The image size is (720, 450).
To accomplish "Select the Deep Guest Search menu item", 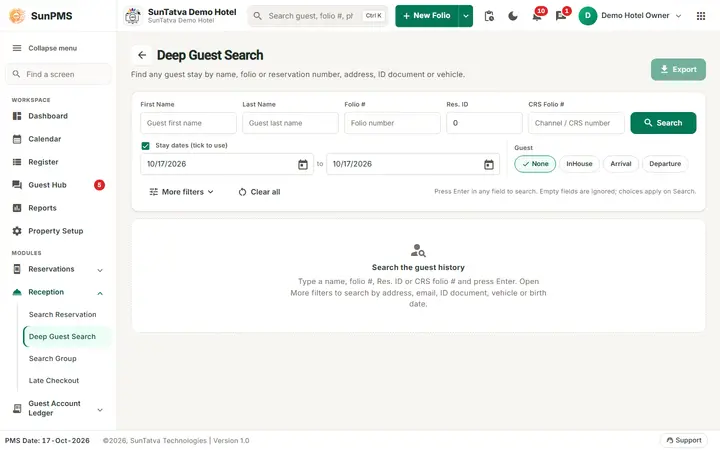I will [67, 337].
